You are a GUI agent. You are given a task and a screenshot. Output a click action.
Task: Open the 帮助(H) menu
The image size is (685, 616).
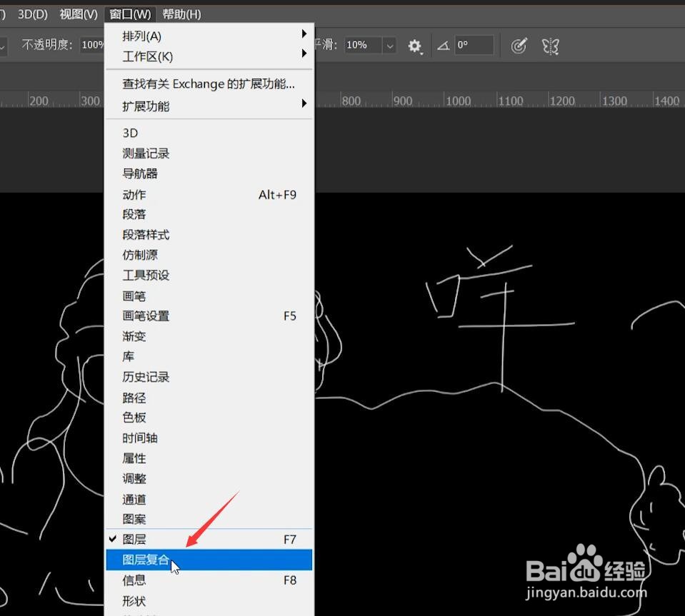[181, 14]
